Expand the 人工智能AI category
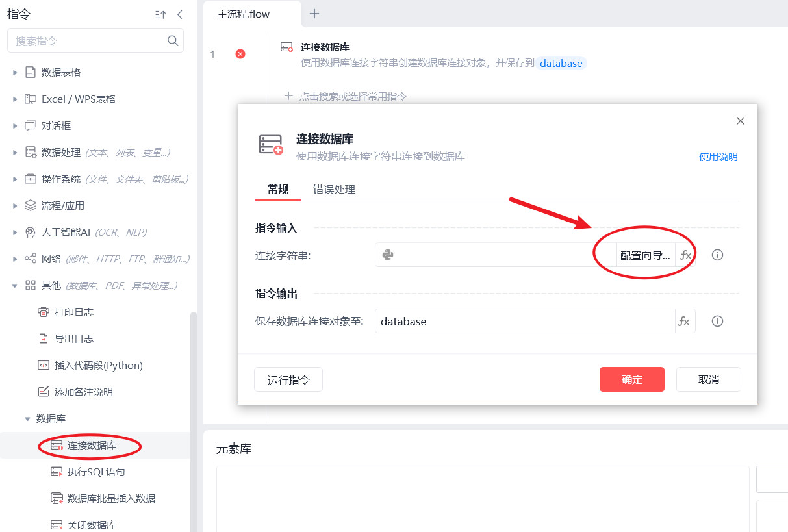This screenshot has height=532, width=788. click(x=15, y=233)
